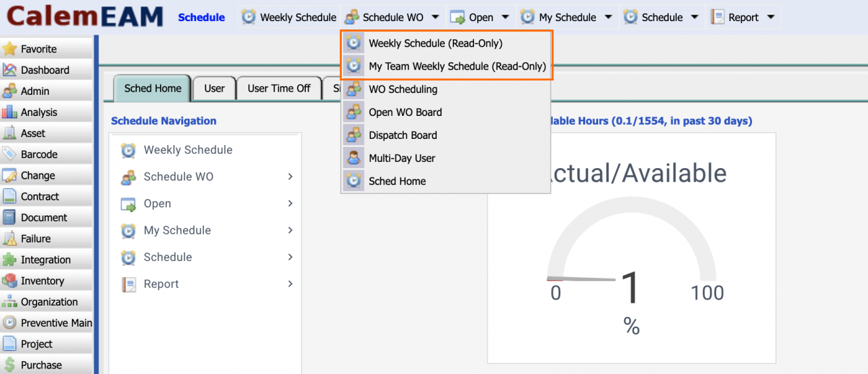Screen dimensions: 868x374
Task: Expand the Report toolbar dropdown arrow
Action: point(770,18)
